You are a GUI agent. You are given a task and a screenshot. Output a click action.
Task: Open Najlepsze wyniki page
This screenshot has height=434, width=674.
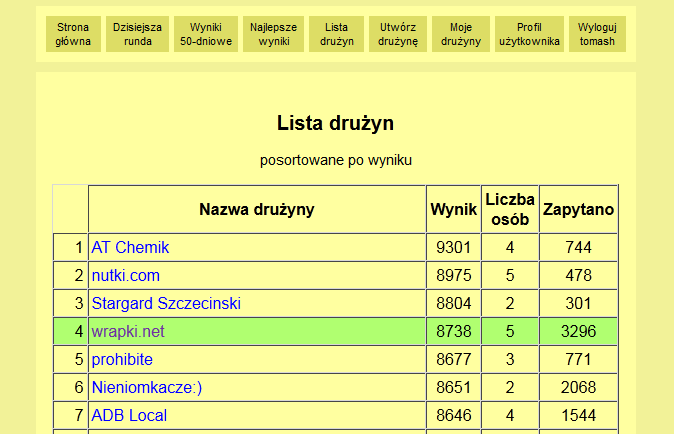[x=273, y=34]
